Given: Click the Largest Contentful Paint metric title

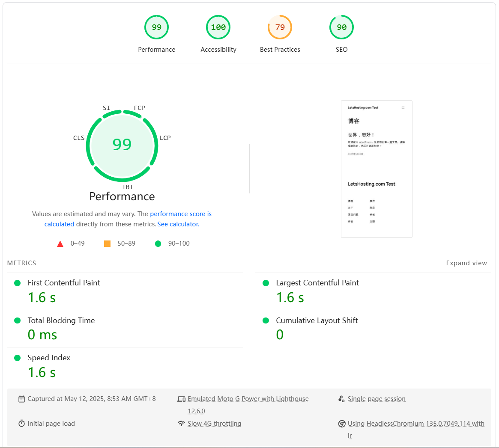Looking at the screenshot, I should pos(317,283).
